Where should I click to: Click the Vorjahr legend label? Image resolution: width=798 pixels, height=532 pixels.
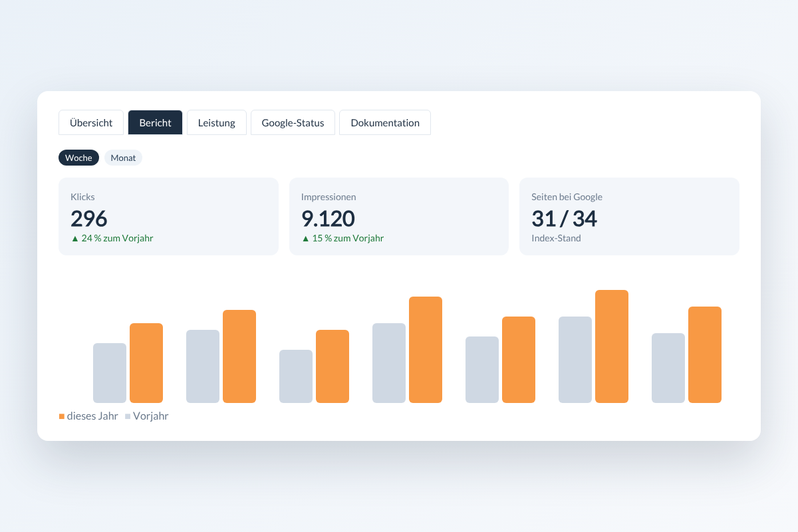(x=151, y=416)
